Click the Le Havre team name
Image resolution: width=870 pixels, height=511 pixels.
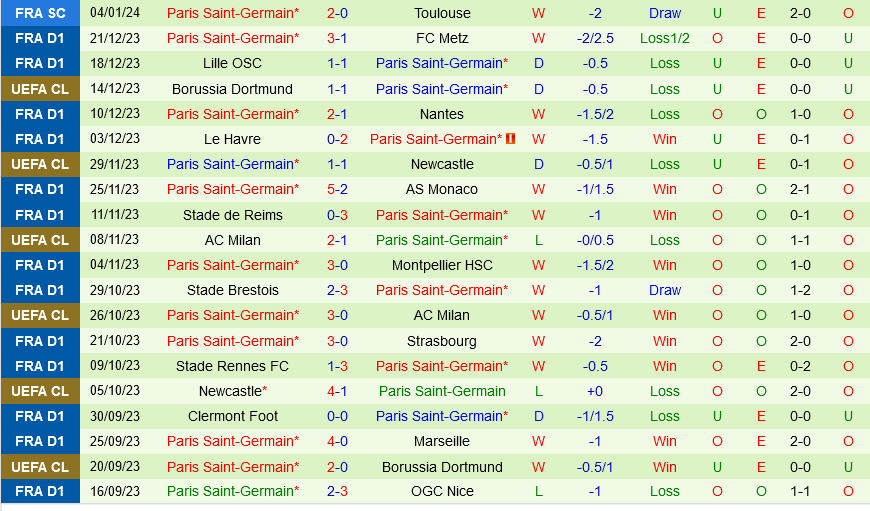pos(233,139)
